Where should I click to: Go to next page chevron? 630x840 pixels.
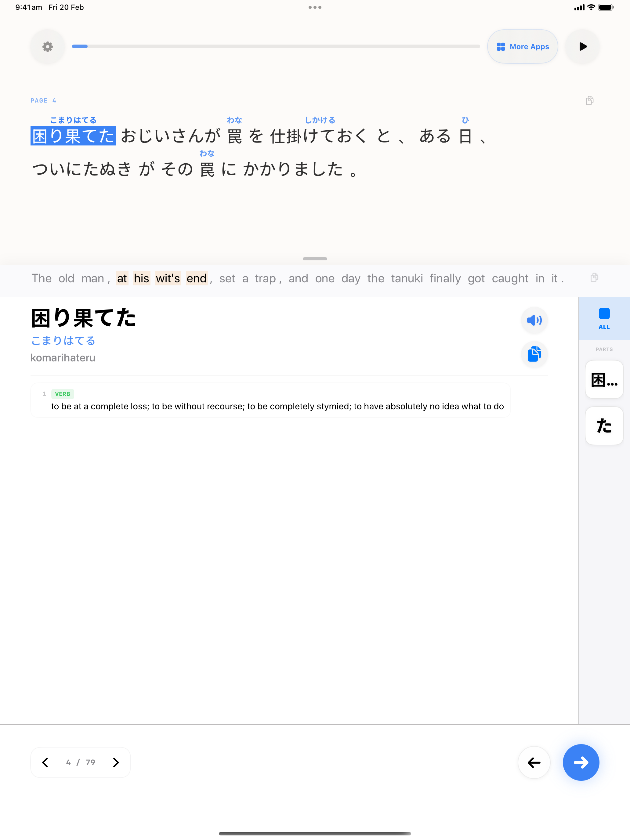[116, 762]
